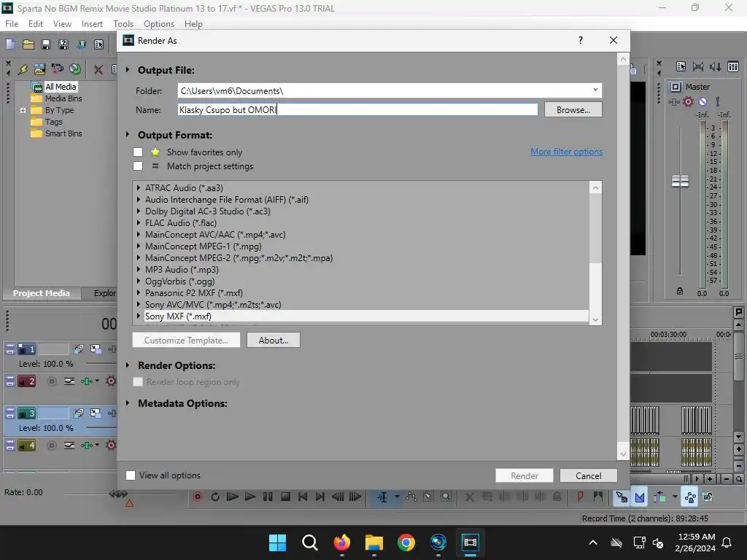This screenshot has width=747, height=560.
Task: Expand MP3 Audio format templates
Action: point(139,270)
